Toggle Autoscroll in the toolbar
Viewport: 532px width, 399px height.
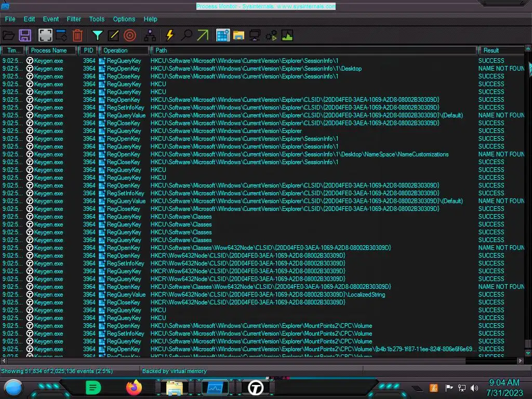pyautogui.click(x=62, y=35)
